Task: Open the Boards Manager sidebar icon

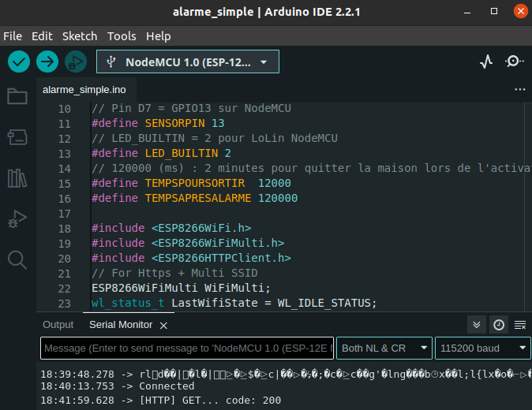Action: pyautogui.click(x=17, y=137)
